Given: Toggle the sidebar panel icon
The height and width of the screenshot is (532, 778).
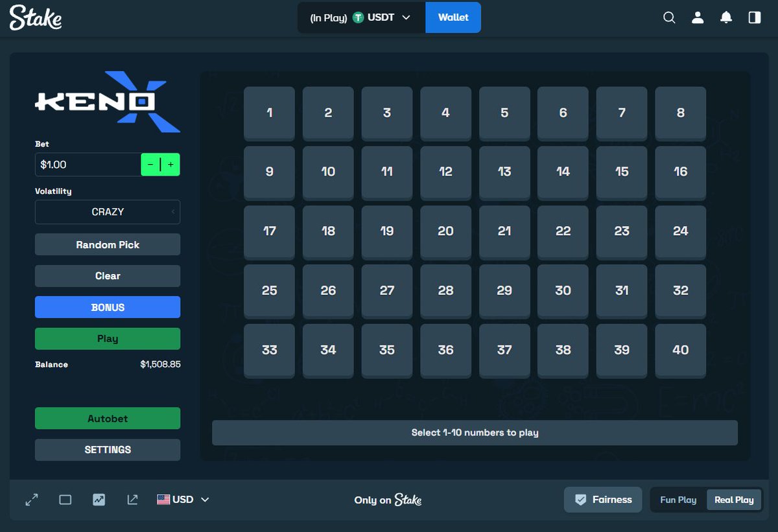Looking at the screenshot, I should coord(755,18).
